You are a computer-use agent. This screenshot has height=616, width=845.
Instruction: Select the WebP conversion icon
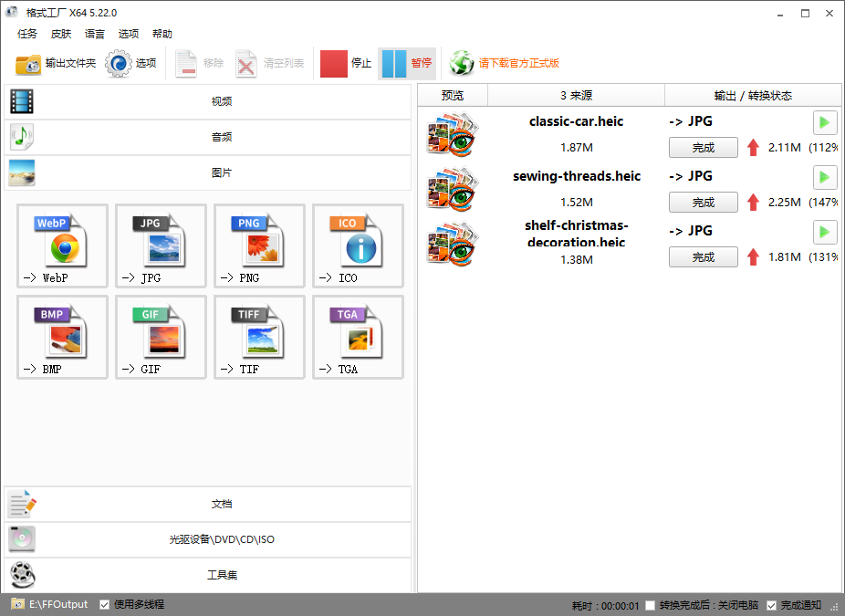coord(63,245)
